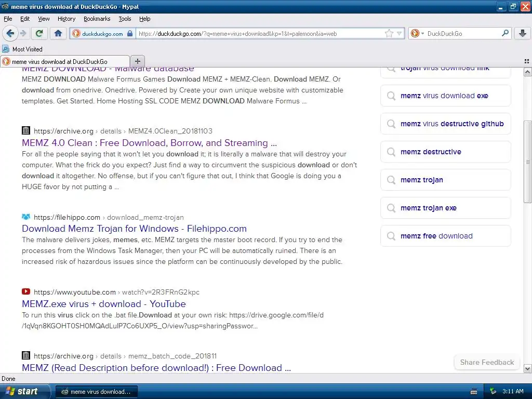
Task: Click the Most Visited bookmarks folder
Action: coord(22,49)
